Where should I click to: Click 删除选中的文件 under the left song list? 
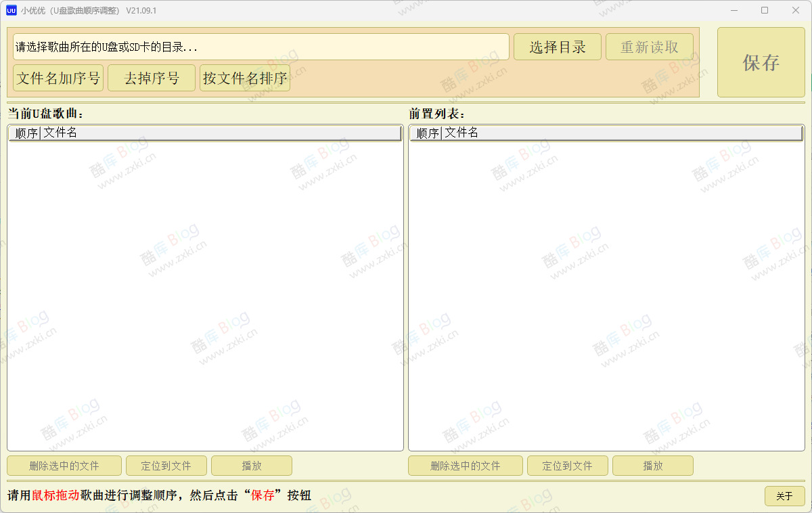pyautogui.click(x=64, y=466)
